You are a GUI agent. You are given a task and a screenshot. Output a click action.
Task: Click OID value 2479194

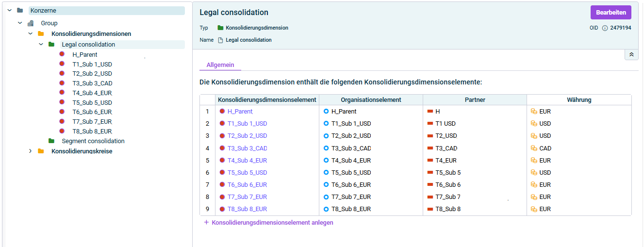coord(621,28)
